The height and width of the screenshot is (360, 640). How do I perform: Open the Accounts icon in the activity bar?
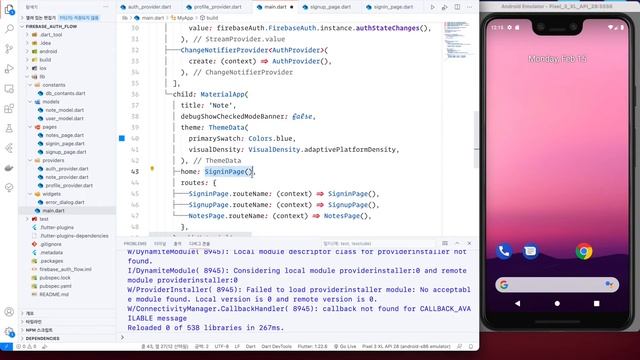9,312
